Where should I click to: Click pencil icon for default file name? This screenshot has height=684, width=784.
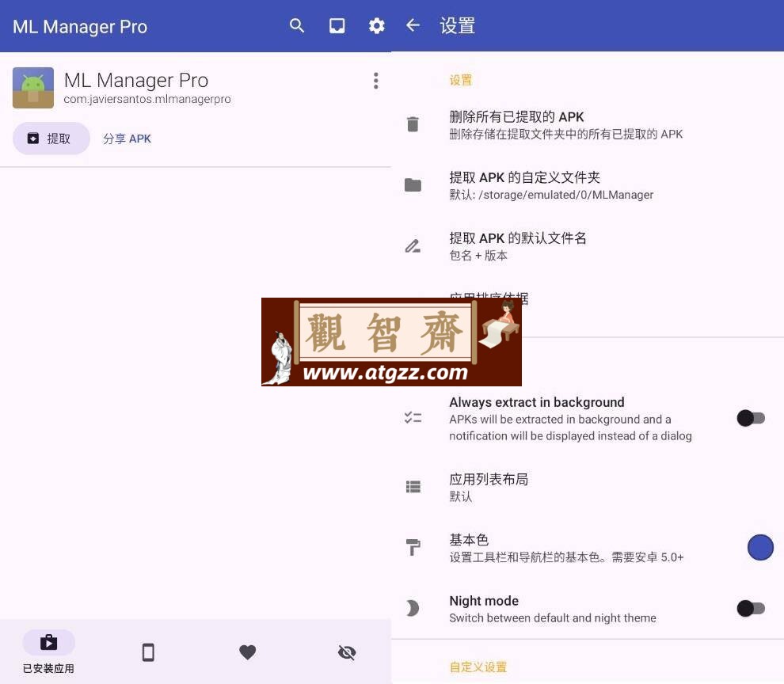pyautogui.click(x=413, y=245)
